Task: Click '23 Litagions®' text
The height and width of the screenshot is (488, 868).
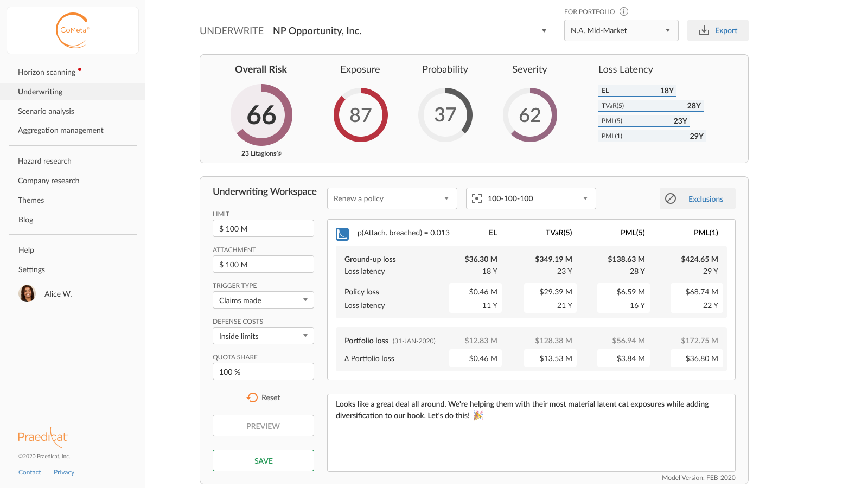Action: [x=261, y=153]
